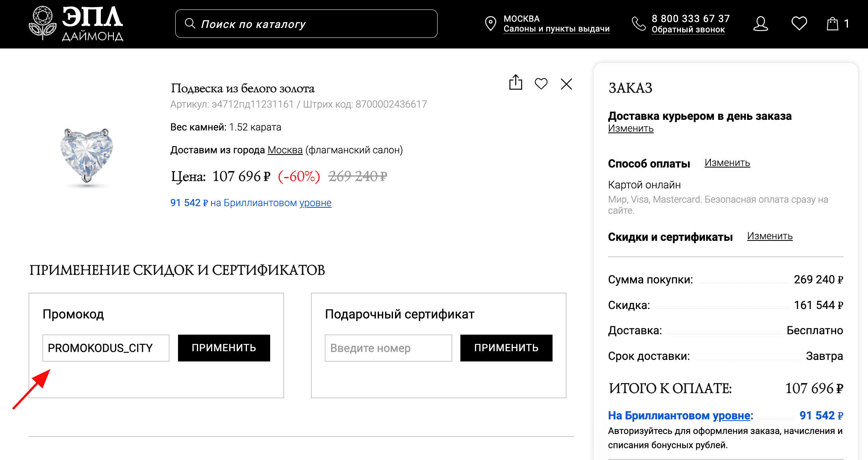
Task: Open favorites via the header heart icon
Action: [799, 24]
